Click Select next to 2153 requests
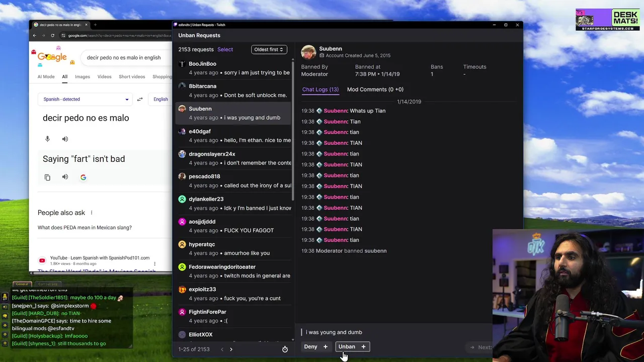This screenshot has height=362, width=644. point(225,49)
